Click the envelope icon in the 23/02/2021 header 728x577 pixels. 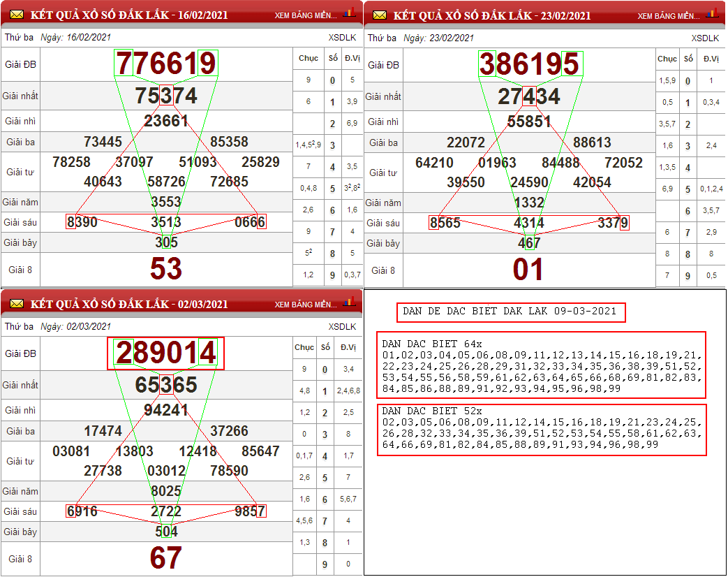point(380,16)
